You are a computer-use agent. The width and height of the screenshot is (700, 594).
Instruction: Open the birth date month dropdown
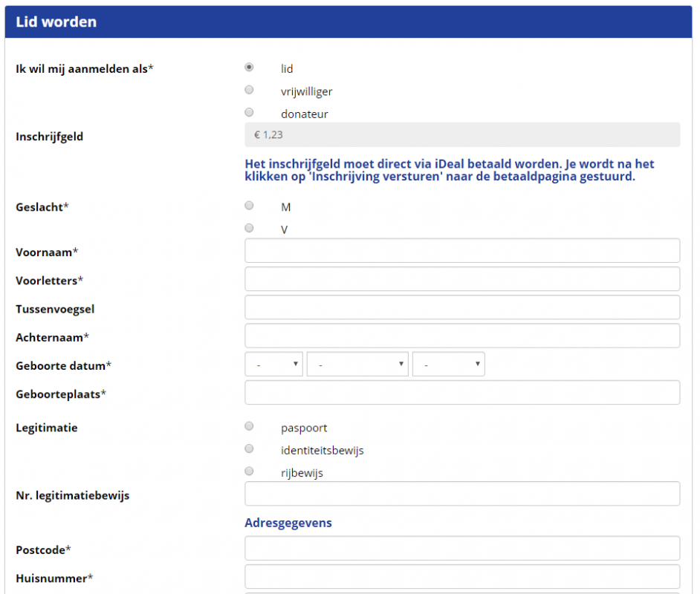(x=357, y=365)
